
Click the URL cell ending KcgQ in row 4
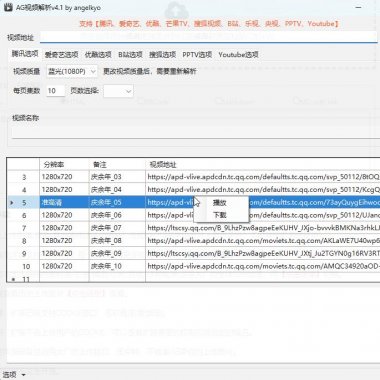tap(262, 190)
